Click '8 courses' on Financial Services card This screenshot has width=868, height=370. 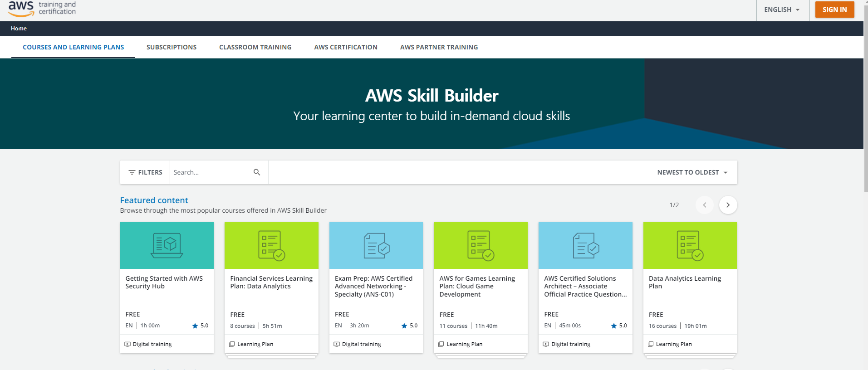[x=242, y=326]
